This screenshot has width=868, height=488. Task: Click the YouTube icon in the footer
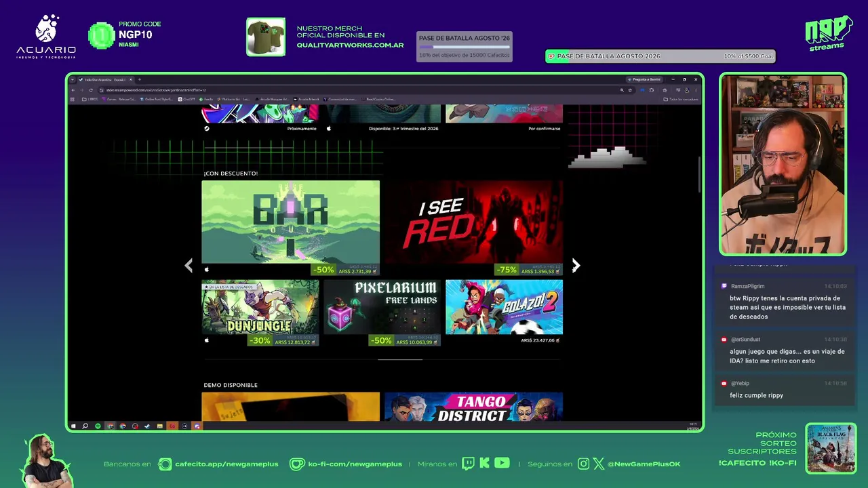502,464
